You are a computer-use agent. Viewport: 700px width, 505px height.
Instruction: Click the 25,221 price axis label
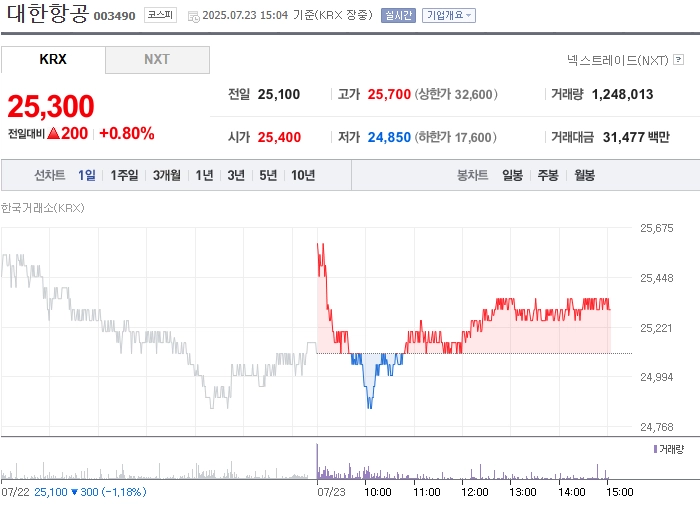coord(656,328)
